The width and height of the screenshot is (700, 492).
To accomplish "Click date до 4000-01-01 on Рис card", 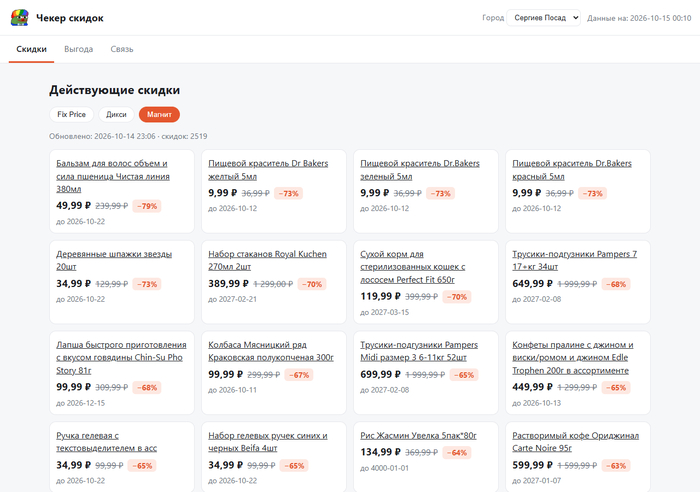I will pos(384,468).
